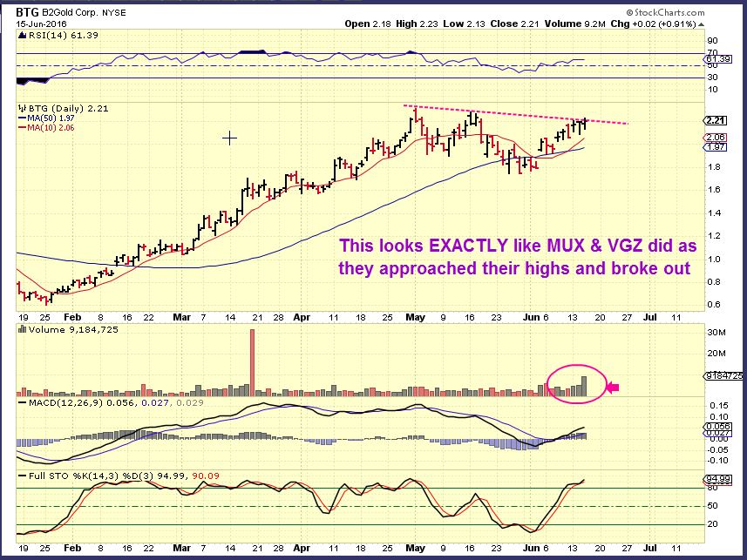This screenshot has width=747, height=560.
Task: Click the 0.056 MACD value tag
Action: (716, 427)
